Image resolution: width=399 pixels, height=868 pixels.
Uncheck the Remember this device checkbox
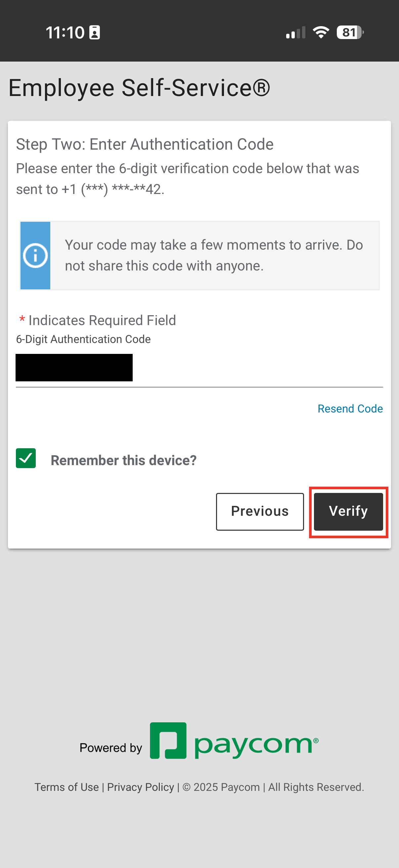coord(26,458)
